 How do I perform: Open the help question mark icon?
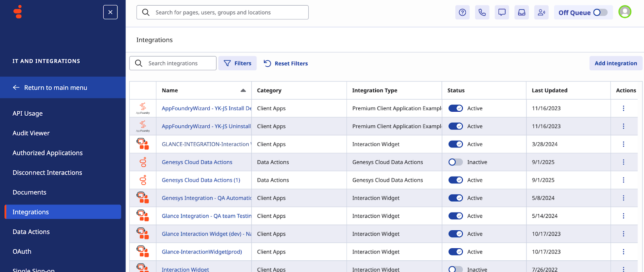point(462,12)
